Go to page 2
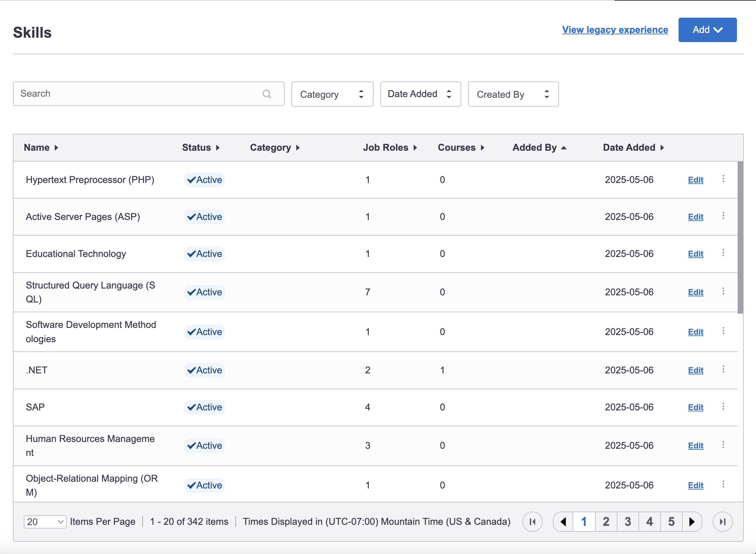The width and height of the screenshot is (756, 554). click(x=606, y=522)
